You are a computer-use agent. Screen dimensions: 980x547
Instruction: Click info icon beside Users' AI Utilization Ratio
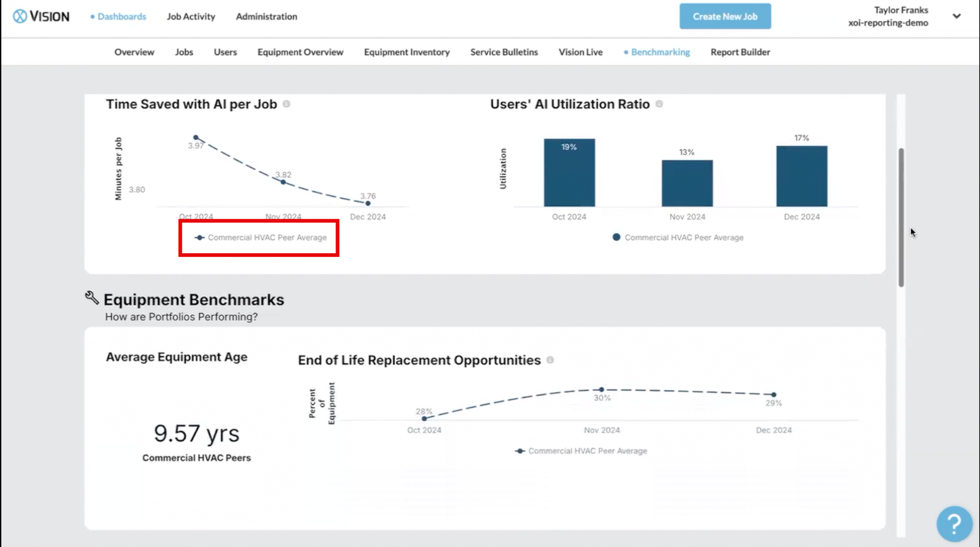pos(659,104)
